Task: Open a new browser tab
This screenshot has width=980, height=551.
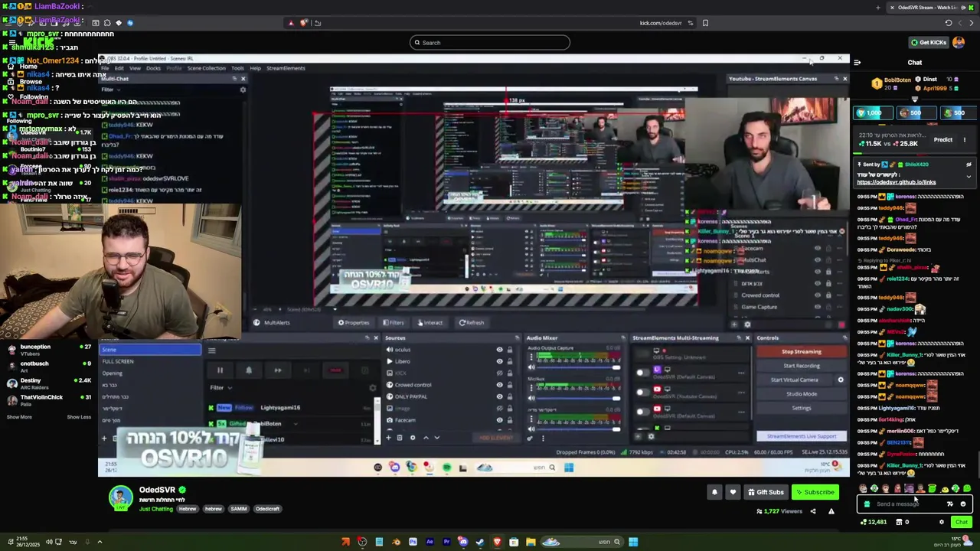Action: click(x=878, y=8)
